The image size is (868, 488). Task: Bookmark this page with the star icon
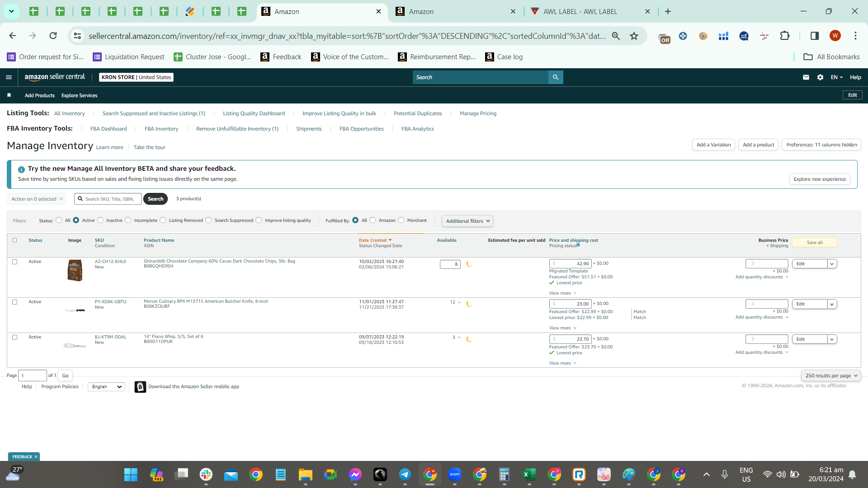click(634, 36)
